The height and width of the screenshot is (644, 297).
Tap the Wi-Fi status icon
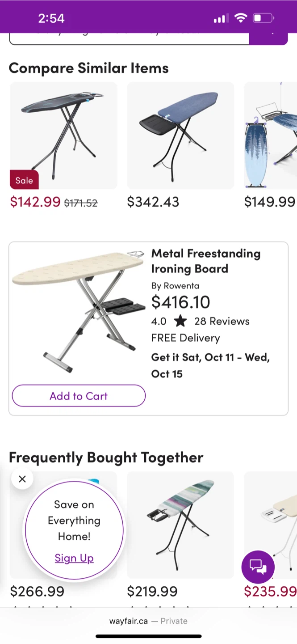pyautogui.click(x=241, y=18)
